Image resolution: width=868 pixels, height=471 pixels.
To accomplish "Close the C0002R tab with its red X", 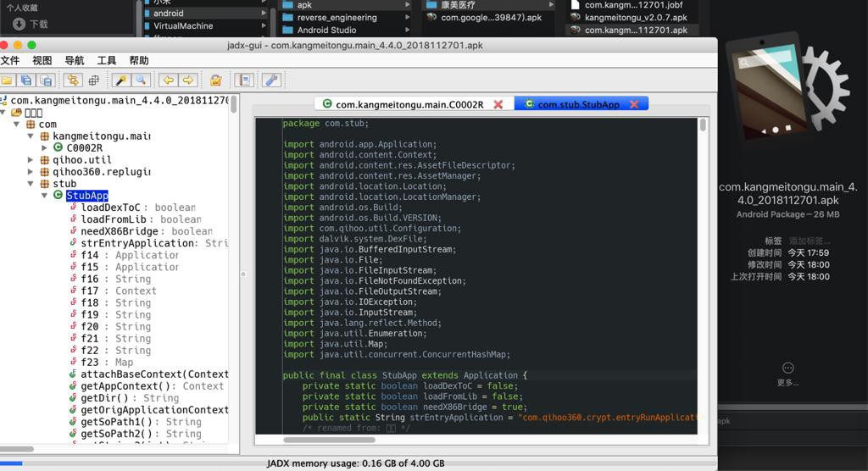I will click(498, 104).
